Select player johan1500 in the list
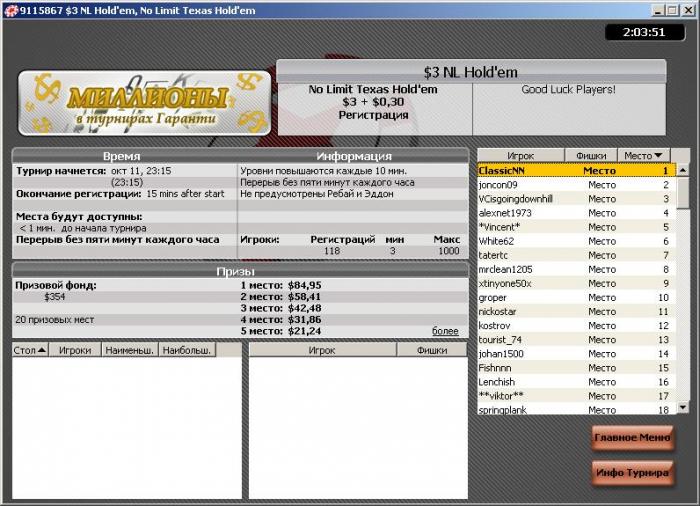The width and height of the screenshot is (700, 506). pos(576,354)
